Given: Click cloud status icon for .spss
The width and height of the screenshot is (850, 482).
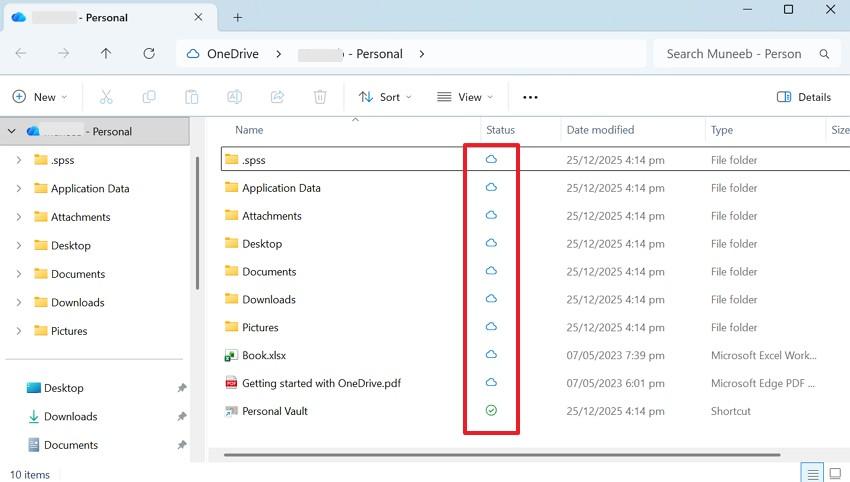Looking at the screenshot, I should pos(491,159).
